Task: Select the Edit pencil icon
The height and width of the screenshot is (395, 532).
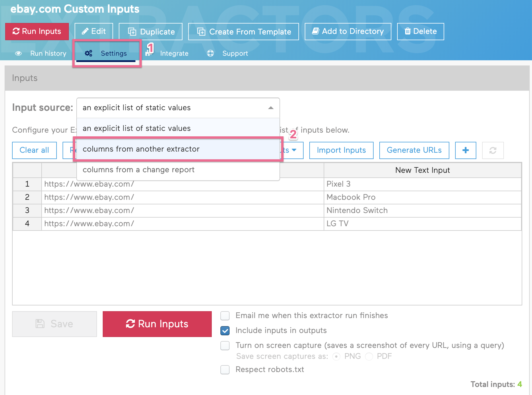Action: point(86,31)
